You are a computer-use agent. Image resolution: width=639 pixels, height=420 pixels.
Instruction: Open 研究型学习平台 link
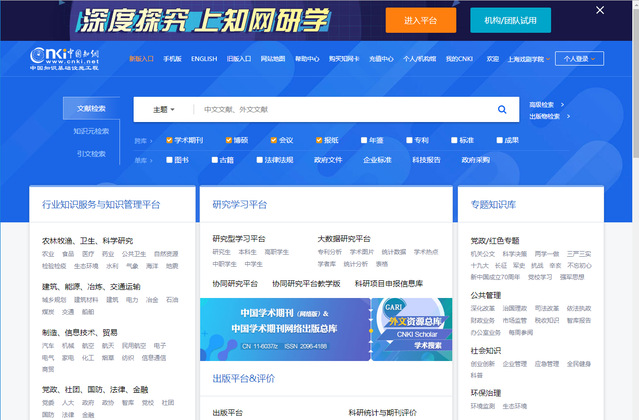[239, 239]
